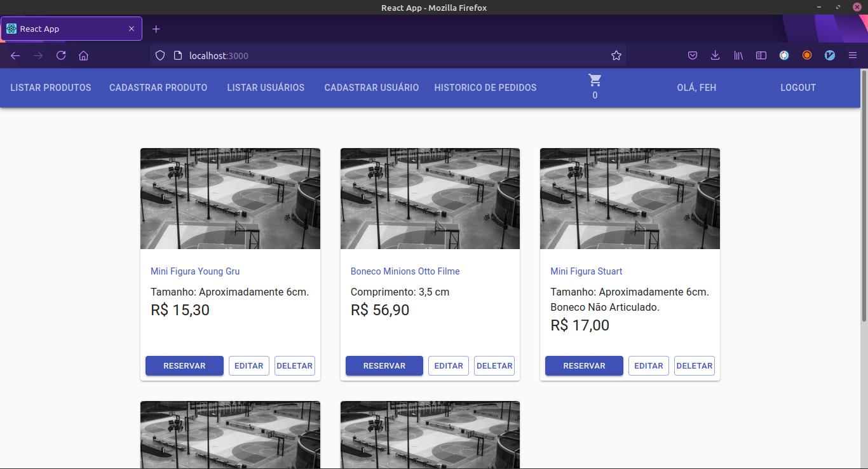
Task: Deletar the Mini Figura Young Gru
Action: (295, 366)
